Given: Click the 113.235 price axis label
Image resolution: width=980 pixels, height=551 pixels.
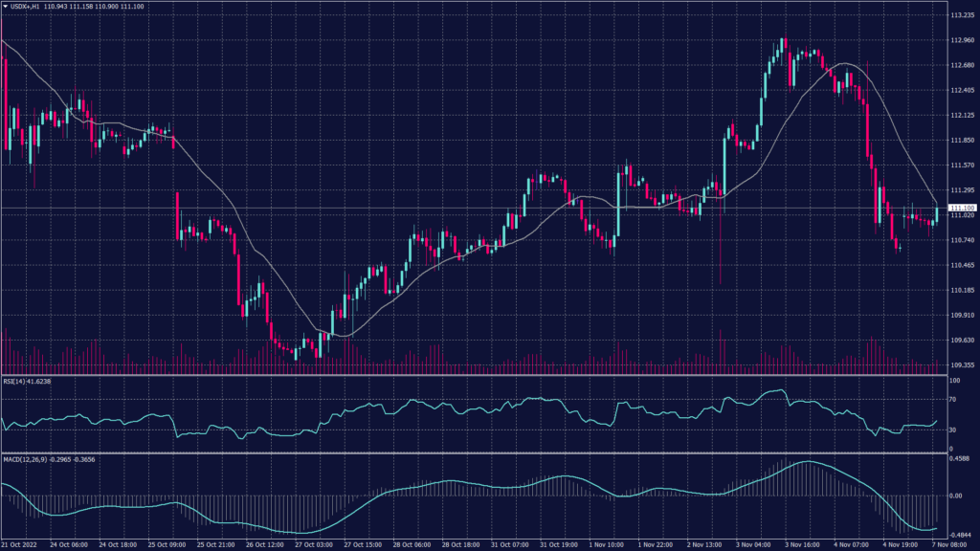Looking at the screenshot, I should 961,16.
